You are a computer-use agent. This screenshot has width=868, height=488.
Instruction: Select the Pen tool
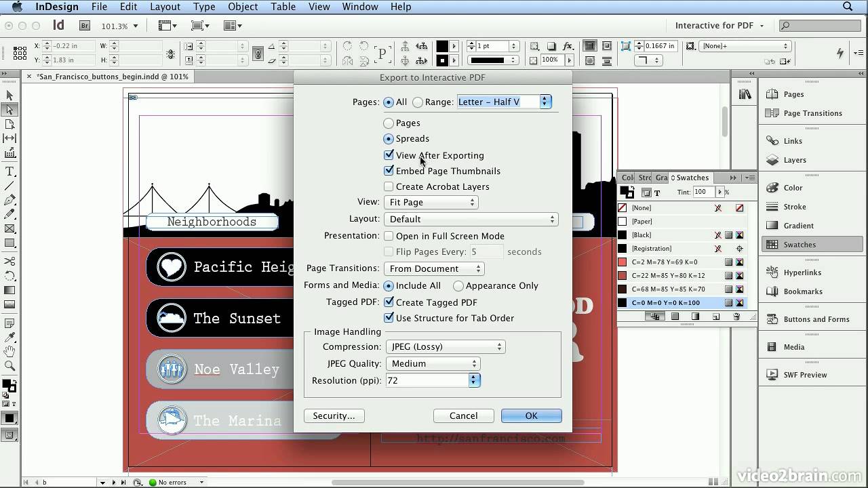click(x=9, y=200)
